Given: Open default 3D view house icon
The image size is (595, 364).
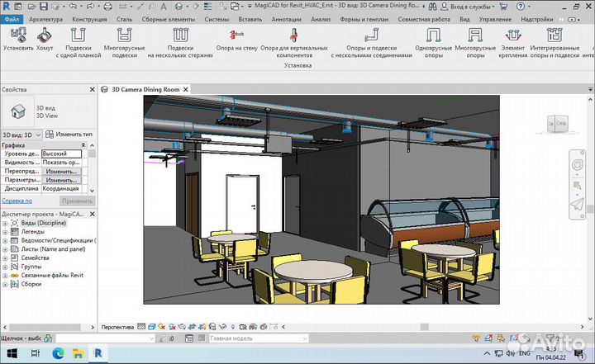Looking at the screenshot, I should pos(178,7).
